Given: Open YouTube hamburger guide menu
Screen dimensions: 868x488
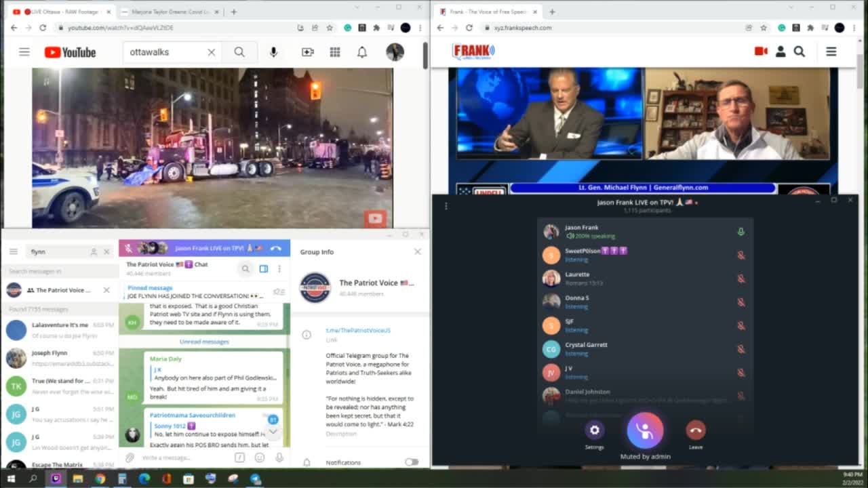Looking at the screenshot, I should click(x=24, y=52).
